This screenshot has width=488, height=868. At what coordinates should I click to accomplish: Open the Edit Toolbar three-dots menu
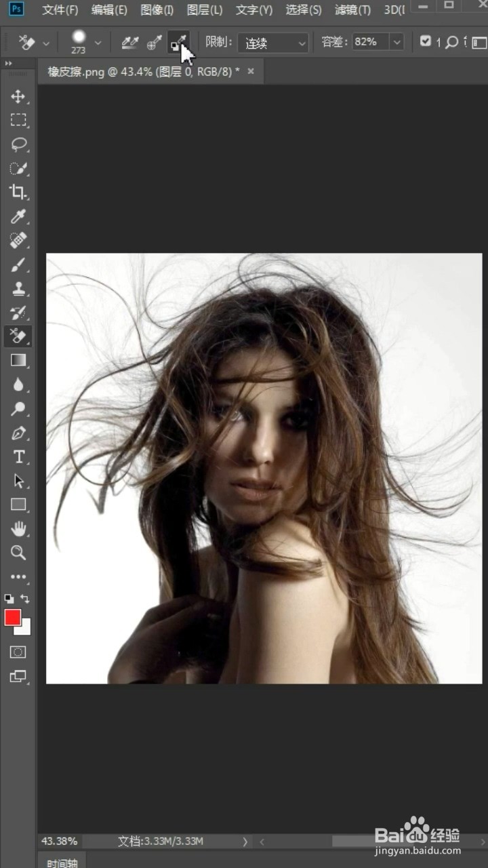pyautogui.click(x=18, y=577)
